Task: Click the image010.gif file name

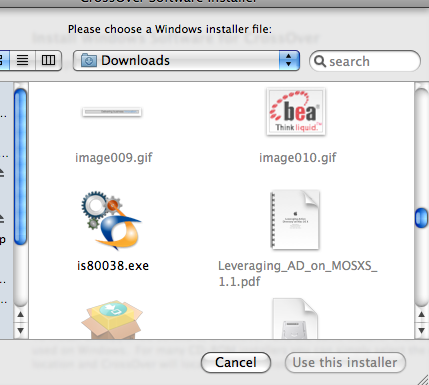Action: pyautogui.click(x=298, y=157)
